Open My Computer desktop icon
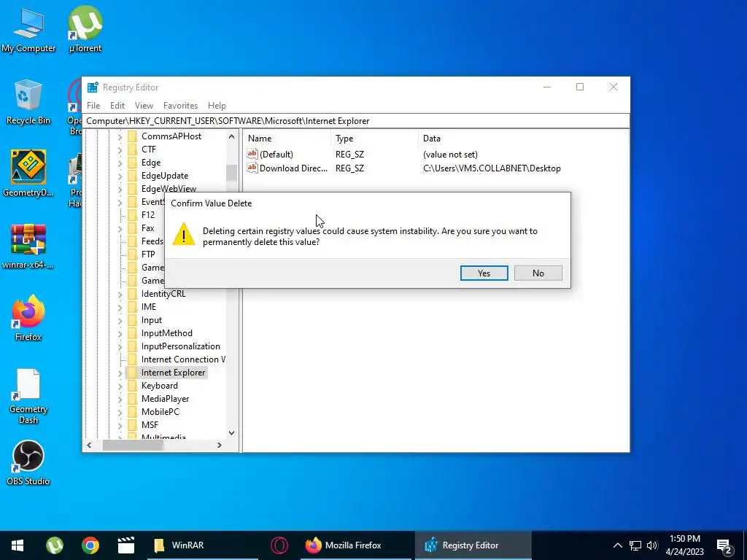Viewport: 747px width, 560px height. 28,31
